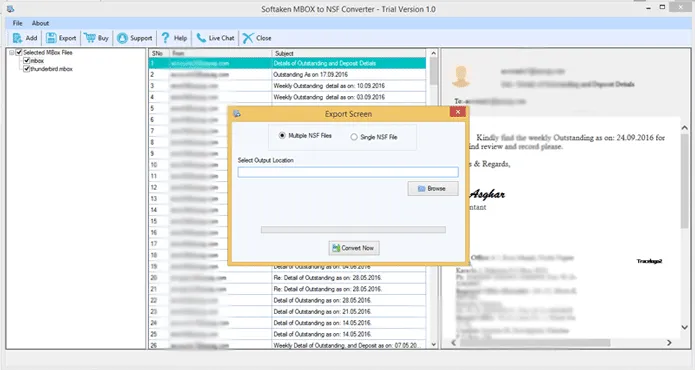This screenshot has width=695, height=370.
Task: Select email Weekly Outstanding detail 03.09.2016
Action: click(287, 97)
